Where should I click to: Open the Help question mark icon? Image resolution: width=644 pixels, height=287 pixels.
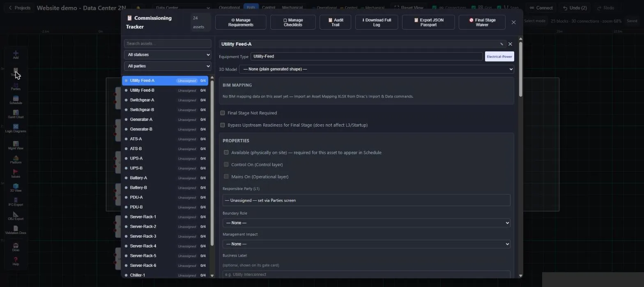tap(16, 262)
